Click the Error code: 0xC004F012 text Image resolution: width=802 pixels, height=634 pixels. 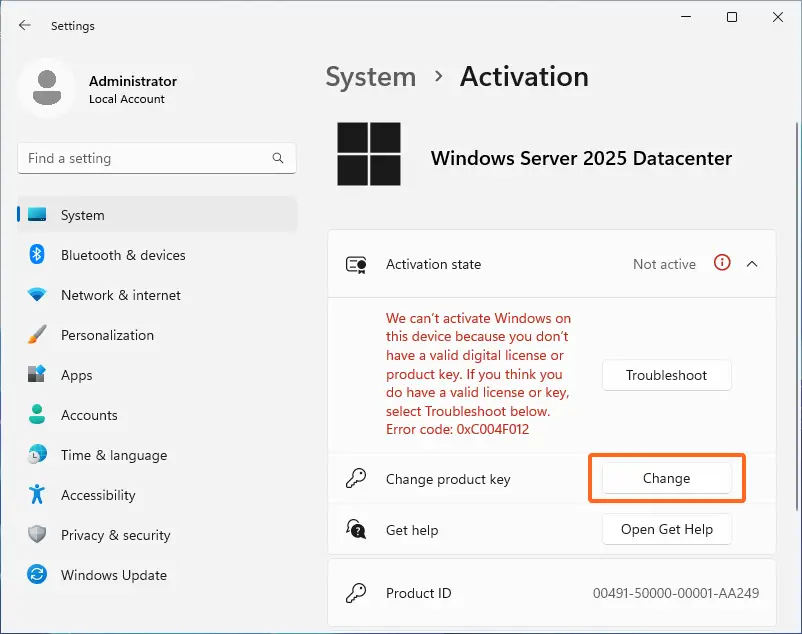[x=457, y=429]
